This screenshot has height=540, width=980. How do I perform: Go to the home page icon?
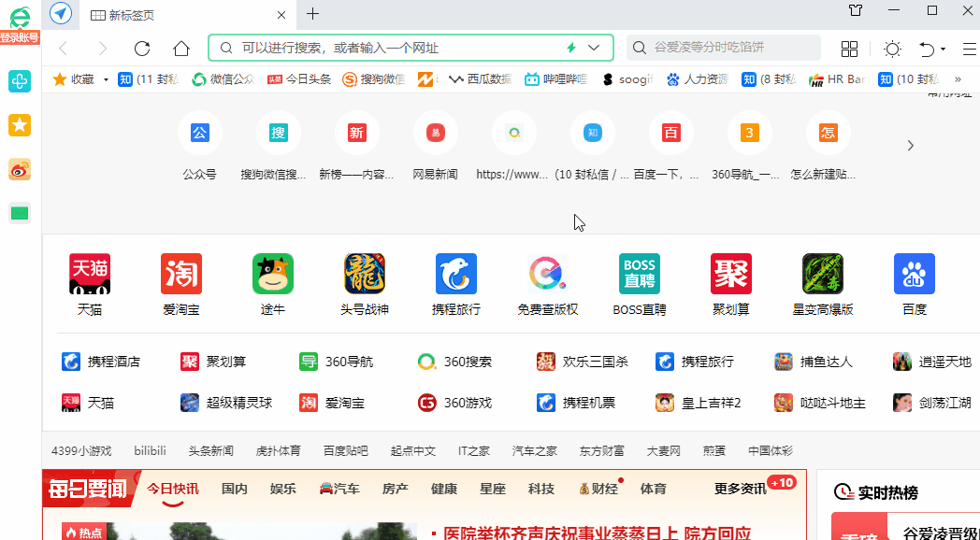pyautogui.click(x=181, y=48)
